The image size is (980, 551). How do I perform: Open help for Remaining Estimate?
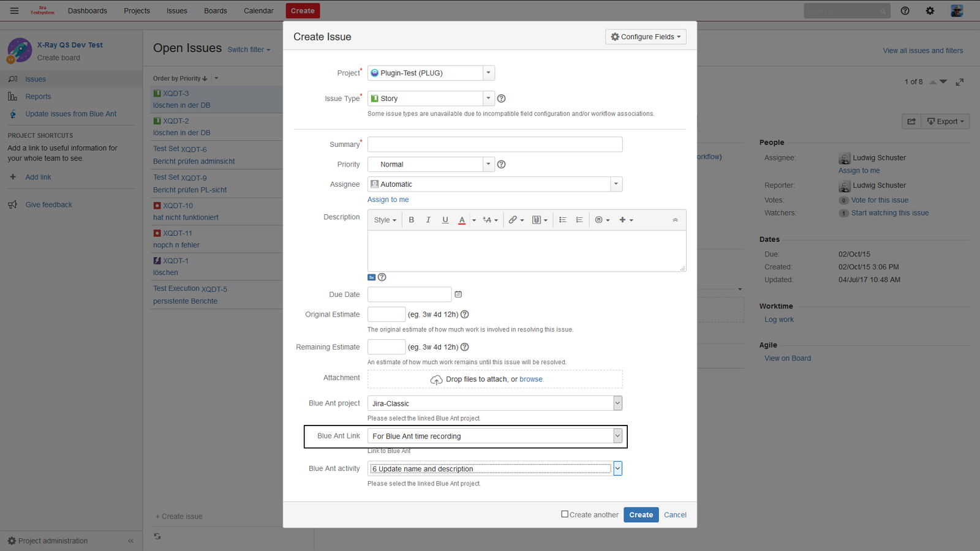(x=465, y=347)
